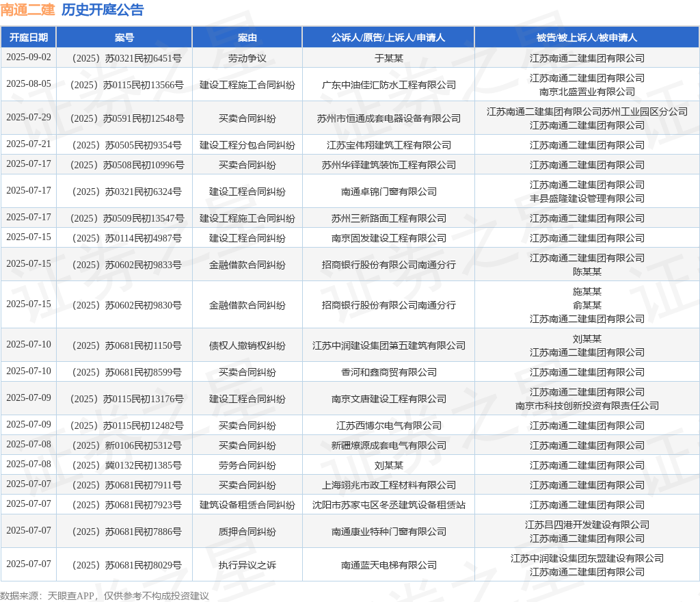Click the 南通二建 title text
This screenshot has width=700, height=602.
(x=27, y=10)
